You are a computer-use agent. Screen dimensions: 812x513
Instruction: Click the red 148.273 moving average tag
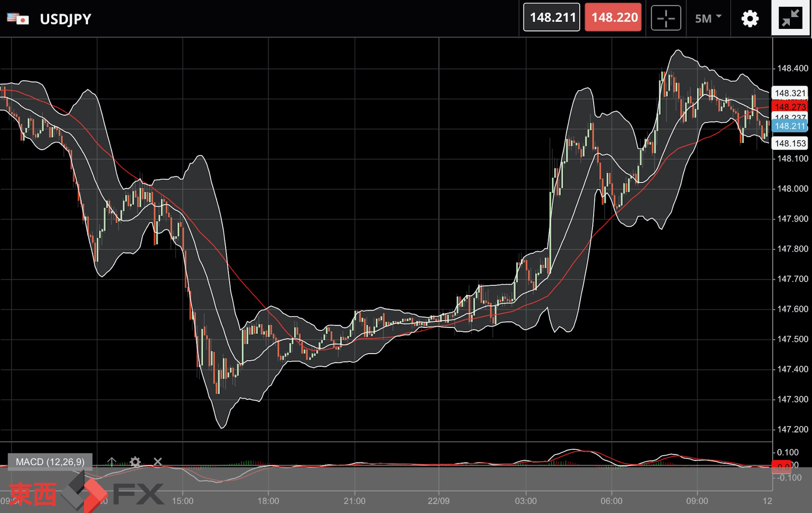(789, 107)
